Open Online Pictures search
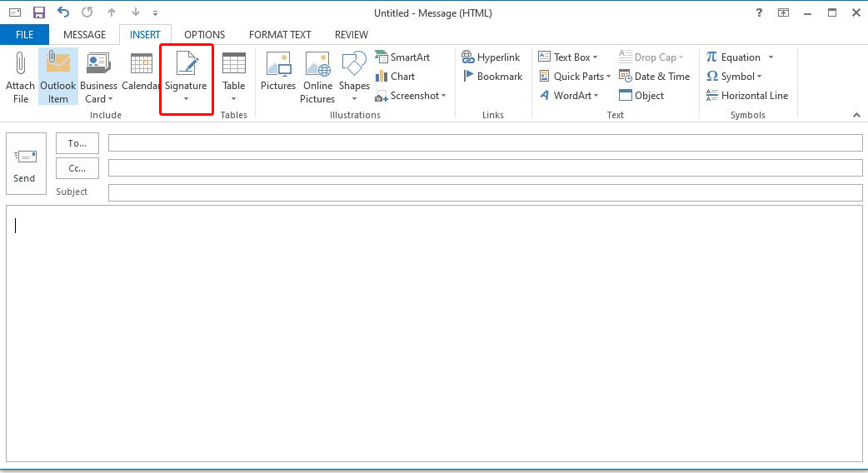Image resolution: width=868 pixels, height=473 pixels. click(317, 77)
